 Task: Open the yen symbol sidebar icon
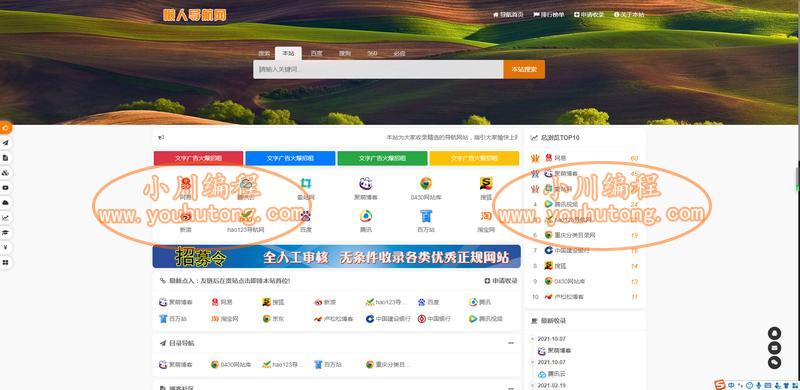(5, 248)
